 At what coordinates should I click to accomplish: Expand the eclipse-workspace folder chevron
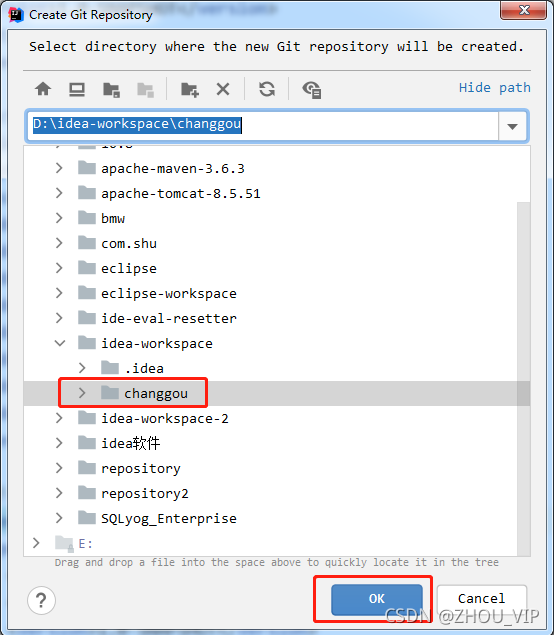pyautogui.click(x=59, y=293)
